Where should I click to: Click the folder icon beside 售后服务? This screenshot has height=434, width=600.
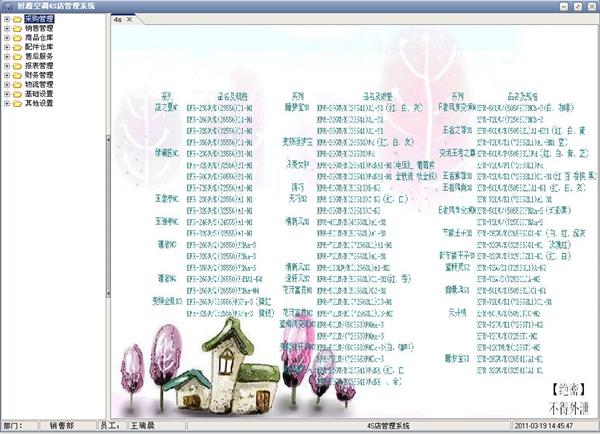17,56
